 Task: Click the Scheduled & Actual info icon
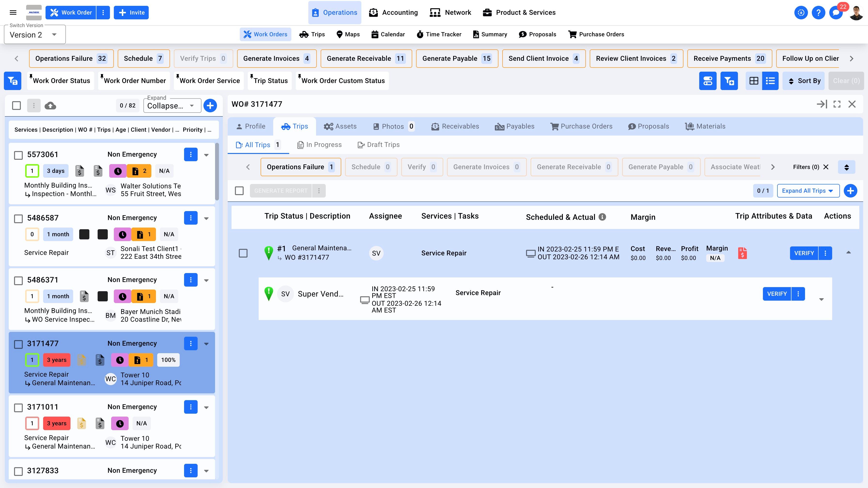(x=602, y=217)
